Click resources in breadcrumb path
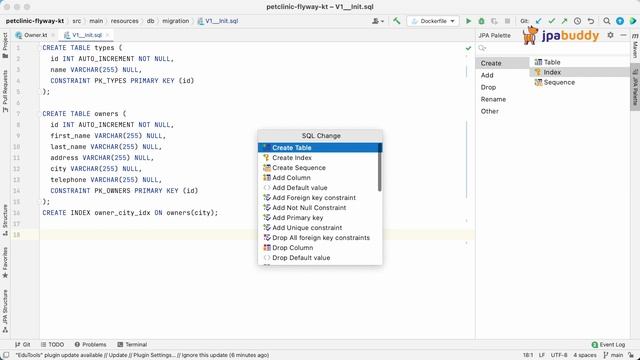640x360 pixels. (x=124, y=21)
